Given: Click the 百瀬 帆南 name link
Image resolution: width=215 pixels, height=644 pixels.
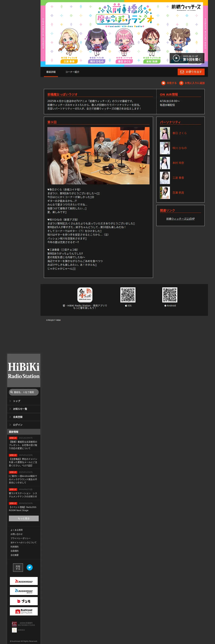Looking at the screenshot, I should pos(178,193).
